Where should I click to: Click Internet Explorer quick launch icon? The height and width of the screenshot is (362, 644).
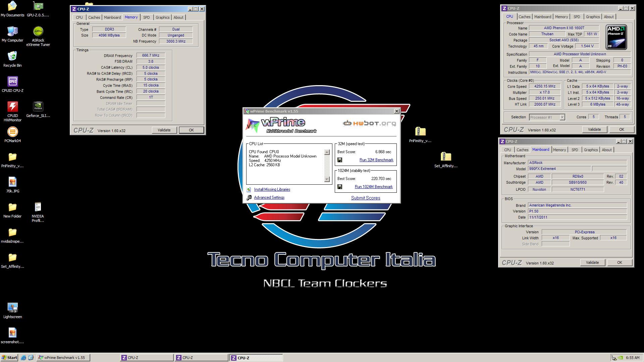(23, 358)
